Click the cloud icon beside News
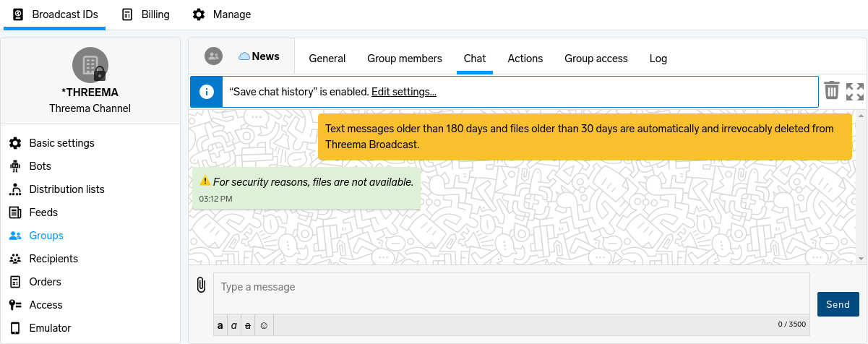868x344 pixels. 244,56
